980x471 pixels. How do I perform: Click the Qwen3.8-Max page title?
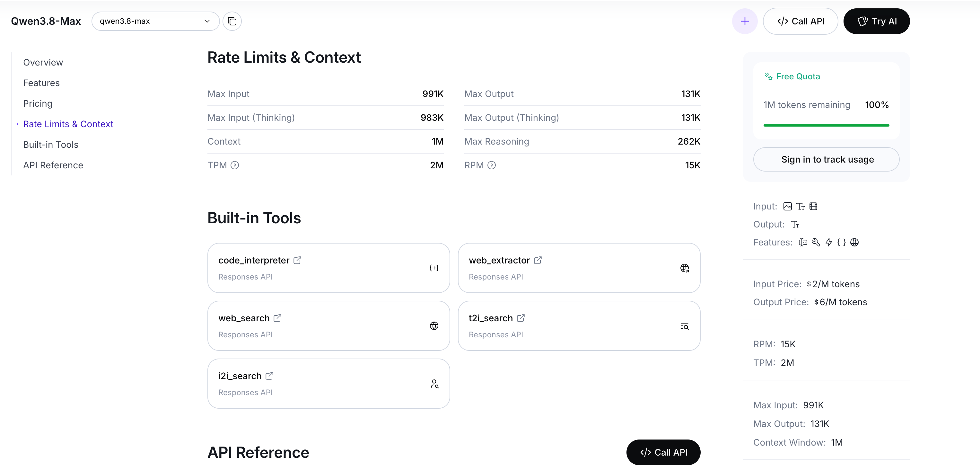[46, 21]
